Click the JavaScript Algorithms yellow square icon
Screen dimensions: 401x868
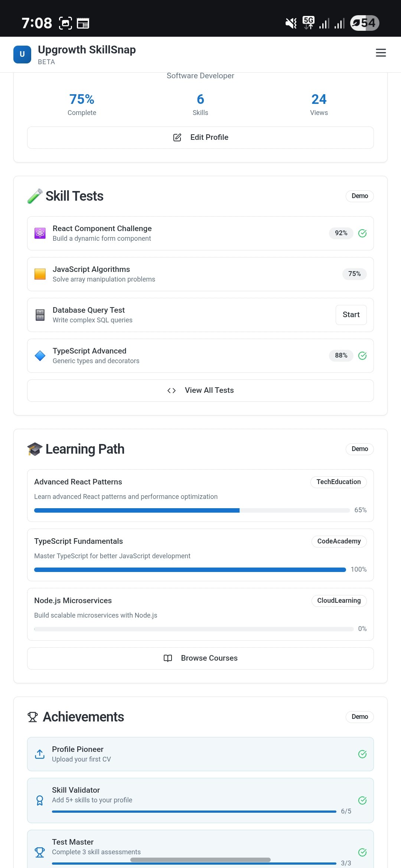click(x=40, y=274)
